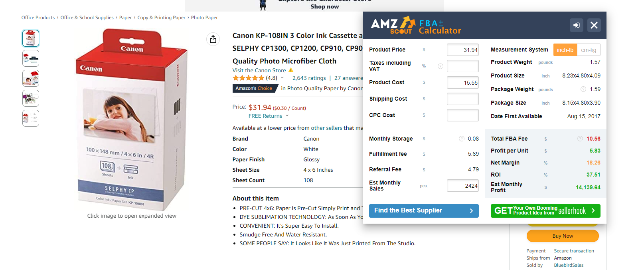
Task: Visit the Canon Store link
Action: click(x=259, y=70)
